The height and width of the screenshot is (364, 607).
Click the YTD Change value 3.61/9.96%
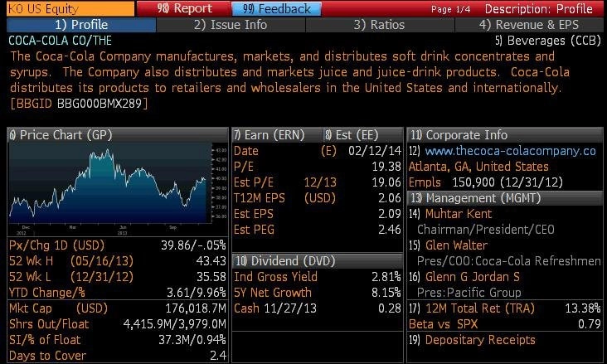(x=197, y=293)
